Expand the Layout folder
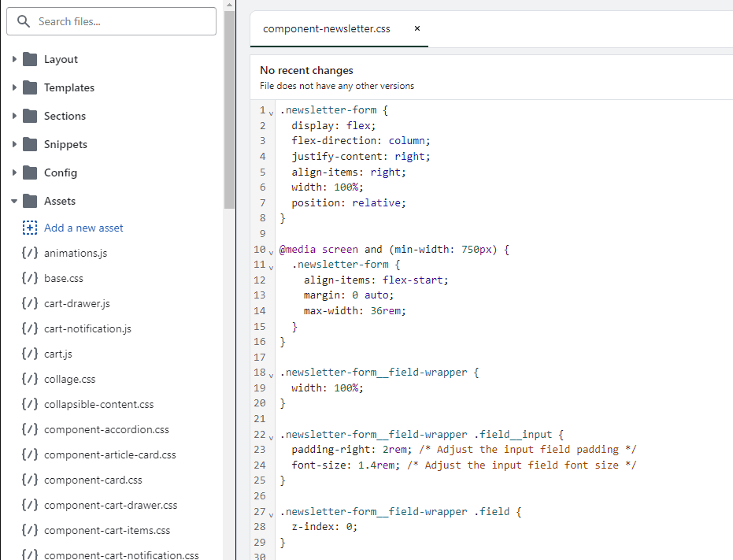The image size is (733, 560). [13, 59]
